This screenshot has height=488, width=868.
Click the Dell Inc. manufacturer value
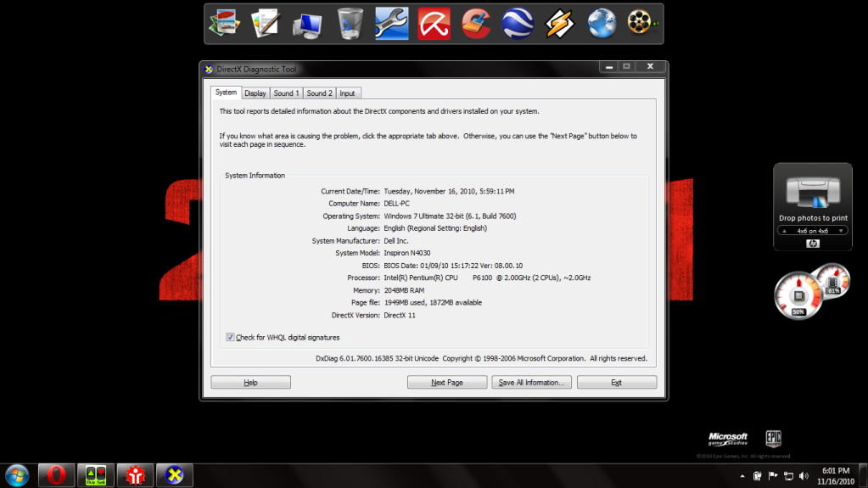pyautogui.click(x=395, y=241)
